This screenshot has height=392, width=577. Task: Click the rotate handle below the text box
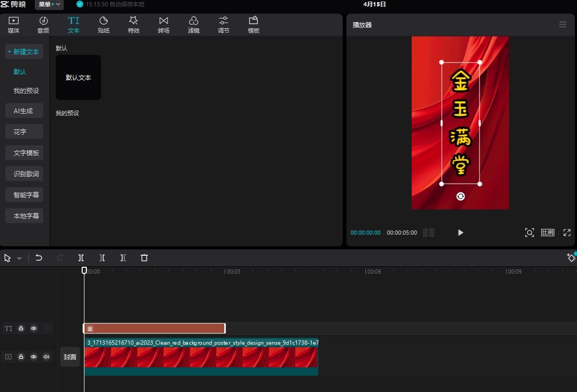click(461, 196)
